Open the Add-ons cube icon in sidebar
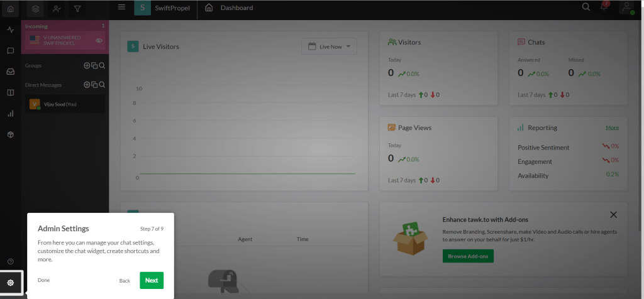This screenshot has width=644, height=299. 11,134
